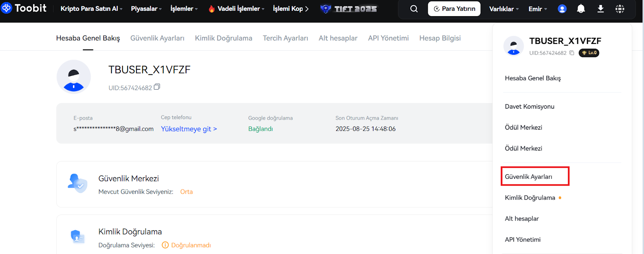Open the second Ödül Merkezi entry

tap(524, 148)
